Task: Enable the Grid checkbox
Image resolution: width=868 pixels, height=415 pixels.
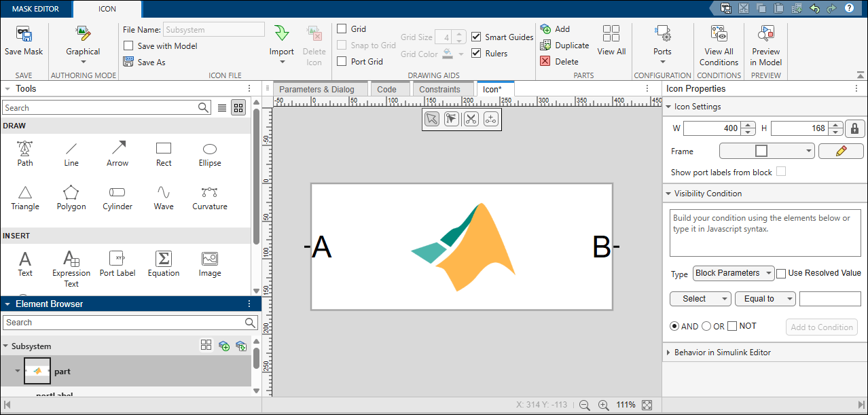Action: tap(342, 29)
